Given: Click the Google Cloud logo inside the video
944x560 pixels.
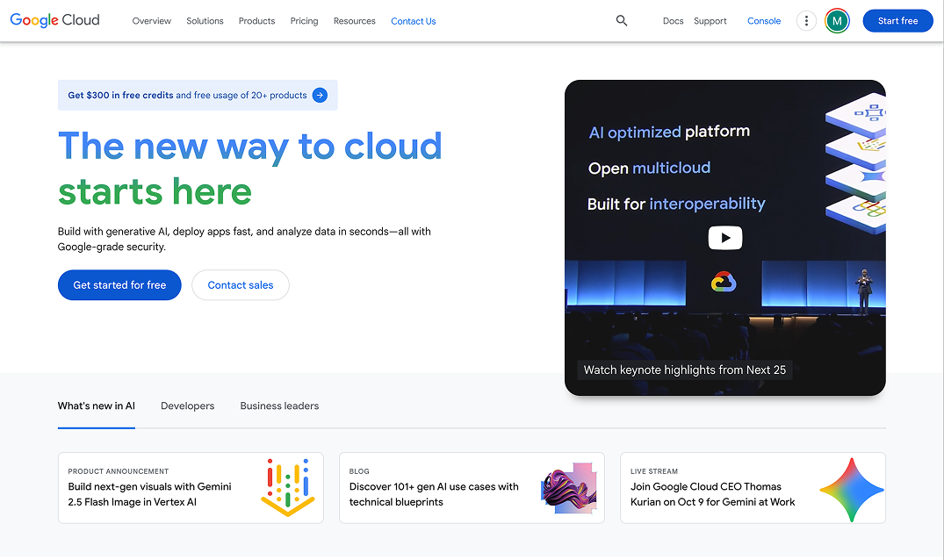Looking at the screenshot, I should pyautogui.click(x=724, y=283).
